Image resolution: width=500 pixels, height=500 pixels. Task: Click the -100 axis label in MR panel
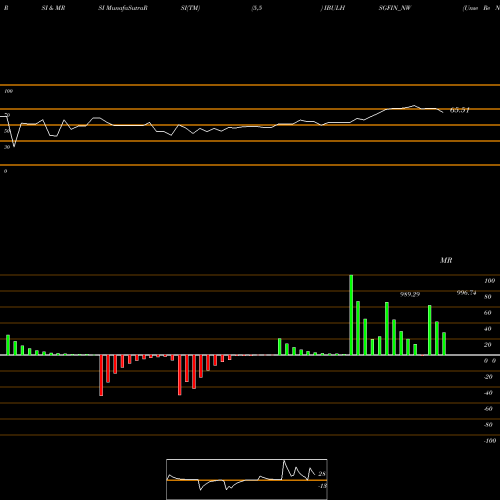(x=490, y=441)
